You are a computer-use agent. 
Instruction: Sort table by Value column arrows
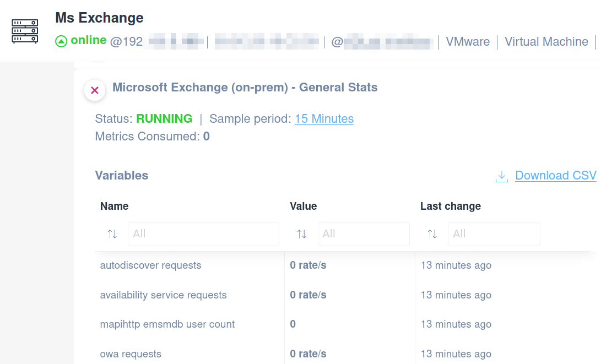point(302,233)
